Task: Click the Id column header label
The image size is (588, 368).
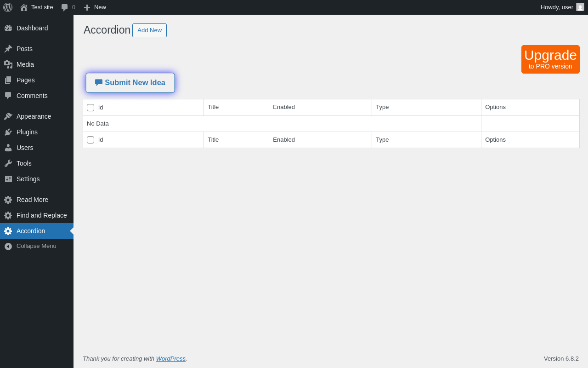Action: [x=101, y=108]
